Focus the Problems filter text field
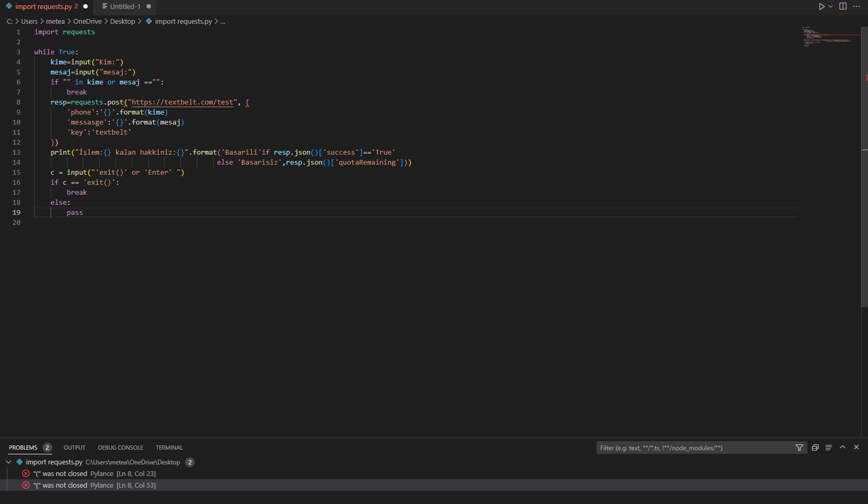Screen dimensions: 868x504 pyautogui.click(x=695, y=448)
